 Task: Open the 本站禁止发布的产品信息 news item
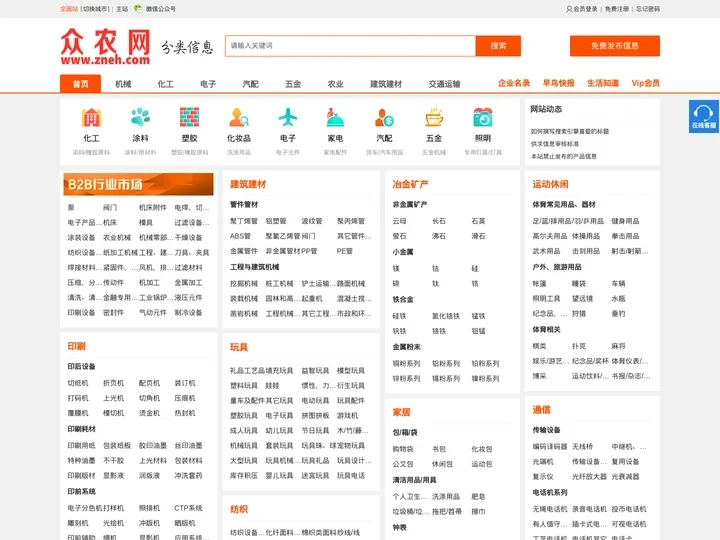(x=564, y=156)
